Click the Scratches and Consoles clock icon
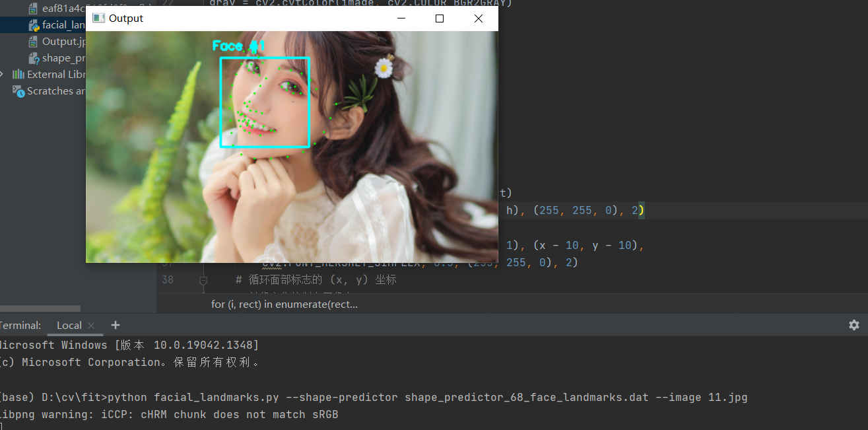868x430 pixels. coord(18,91)
